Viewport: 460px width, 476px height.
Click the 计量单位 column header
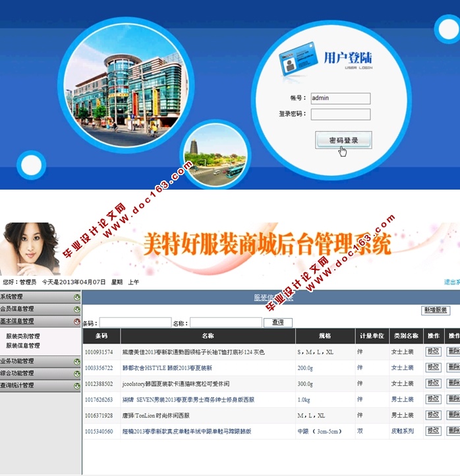point(372,336)
